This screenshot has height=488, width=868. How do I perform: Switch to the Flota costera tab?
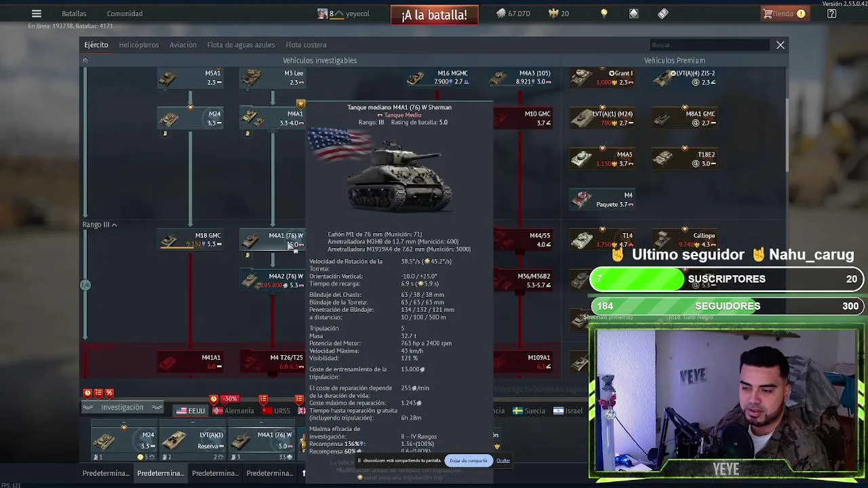pos(306,45)
